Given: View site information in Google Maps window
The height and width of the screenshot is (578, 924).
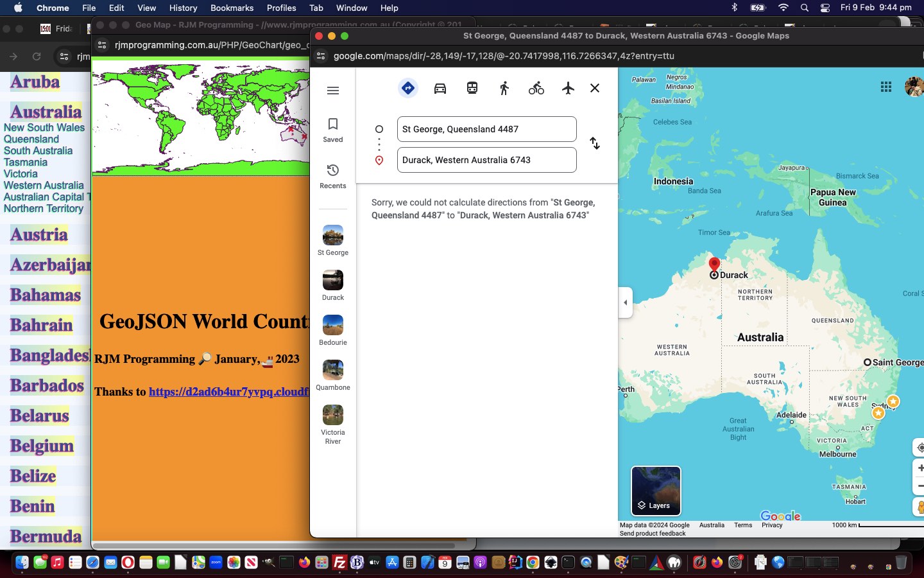Looking at the screenshot, I should pyautogui.click(x=321, y=56).
